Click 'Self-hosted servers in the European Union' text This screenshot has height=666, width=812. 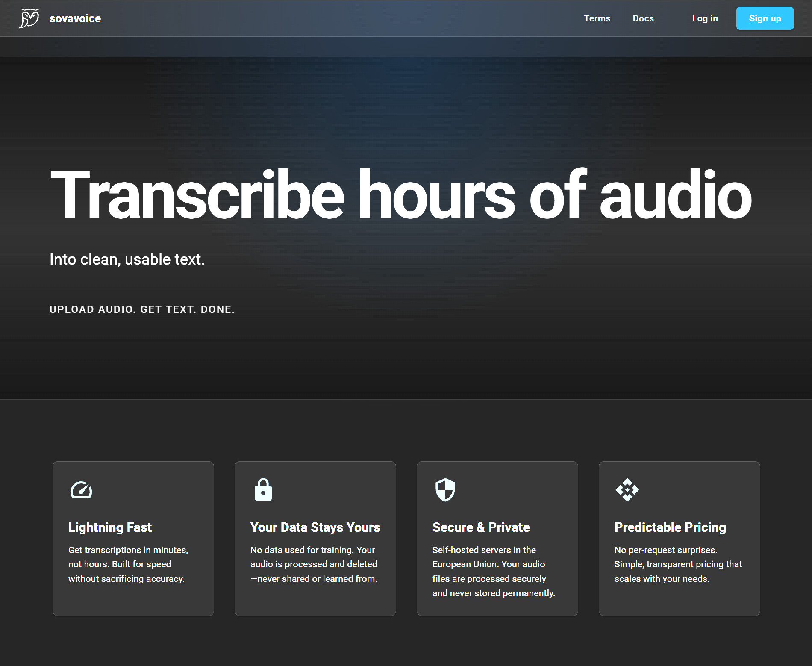(494, 572)
